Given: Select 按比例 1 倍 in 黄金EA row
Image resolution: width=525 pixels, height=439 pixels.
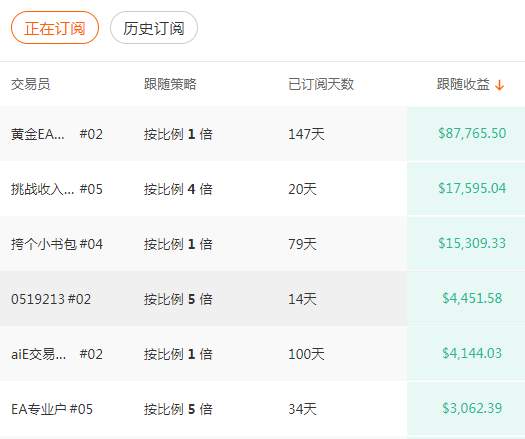Looking at the screenshot, I should pos(178,134).
